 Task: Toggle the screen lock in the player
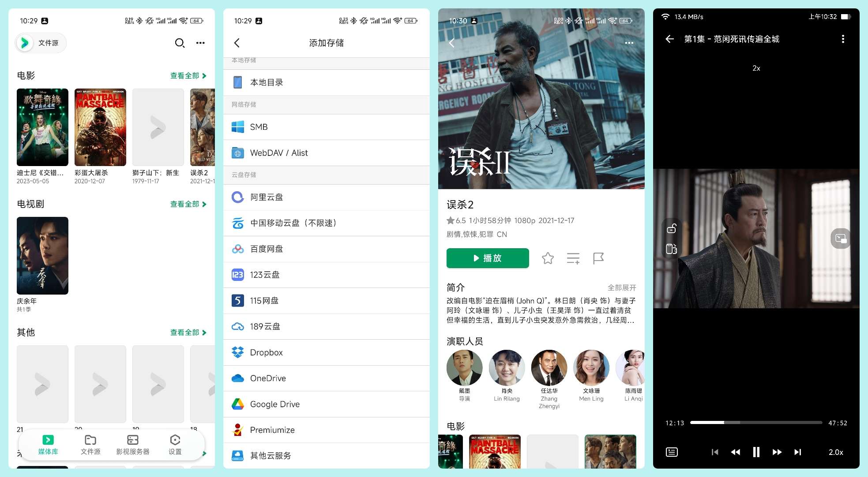(x=672, y=228)
